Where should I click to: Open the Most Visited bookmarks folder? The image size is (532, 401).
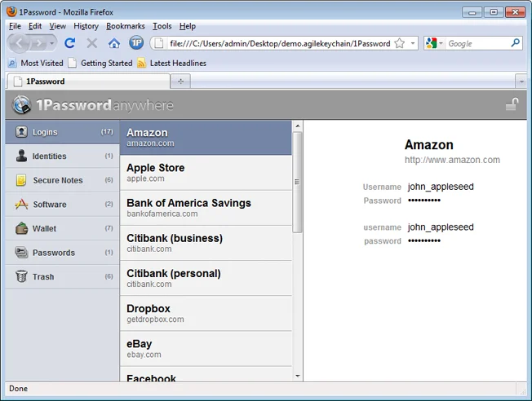(x=36, y=63)
